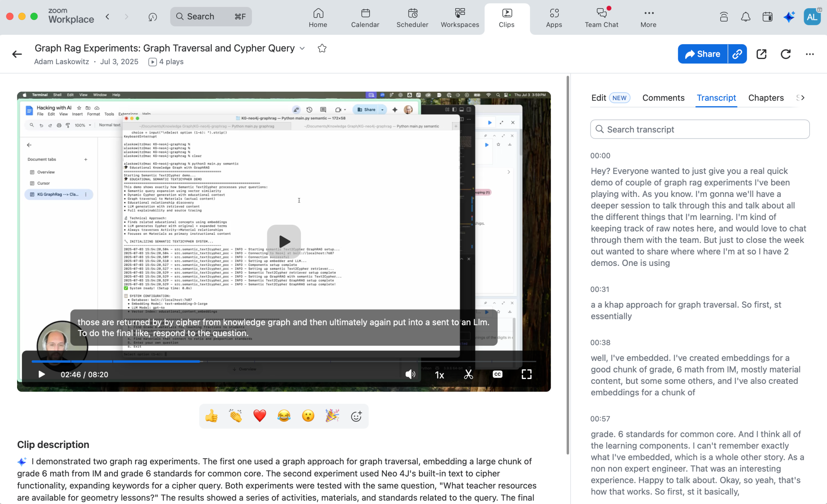The height and width of the screenshot is (504, 827).
Task: Expand clip title dropdown chevron
Action: pyautogui.click(x=302, y=49)
